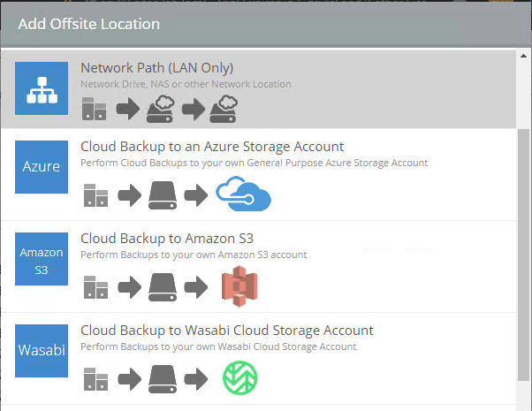The width and height of the screenshot is (532, 411).
Task: Click the Amazon S3 blue tile icon
Action: (42, 259)
